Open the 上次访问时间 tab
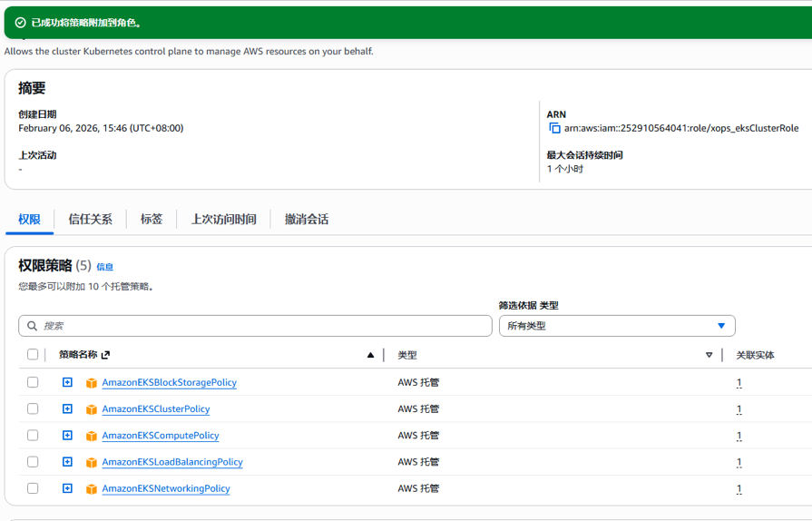This screenshot has height=521, width=812. pyautogui.click(x=223, y=220)
